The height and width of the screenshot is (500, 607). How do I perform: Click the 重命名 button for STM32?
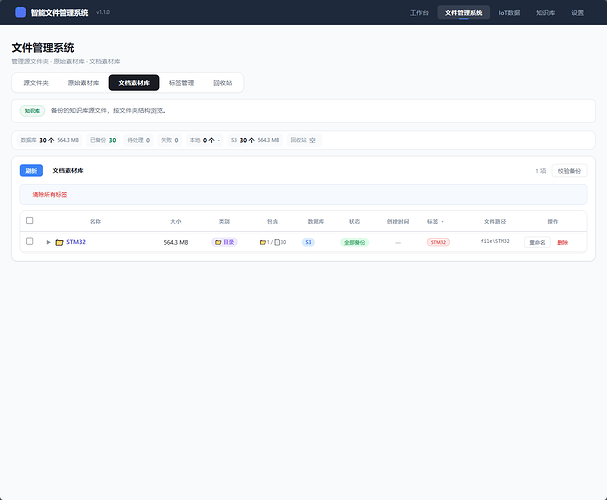click(x=537, y=242)
